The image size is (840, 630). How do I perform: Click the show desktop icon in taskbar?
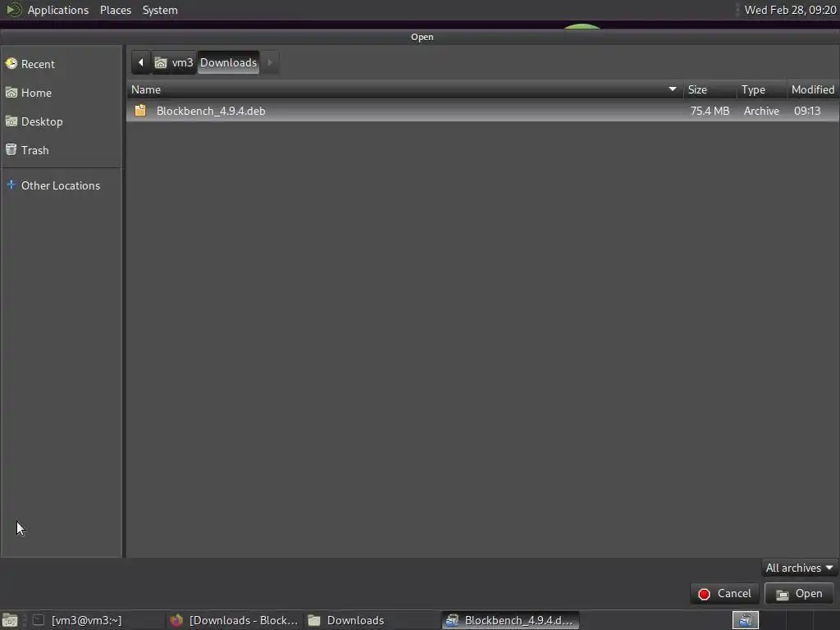pyautogui.click(x=10, y=620)
